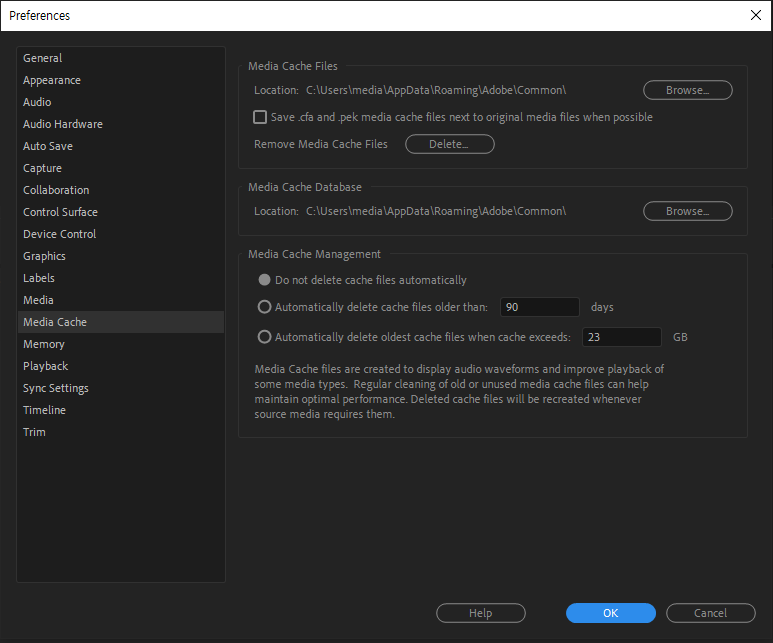Screen dimensions: 773x643
Task: Click the GB field showing 23
Action: (x=622, y=337)
